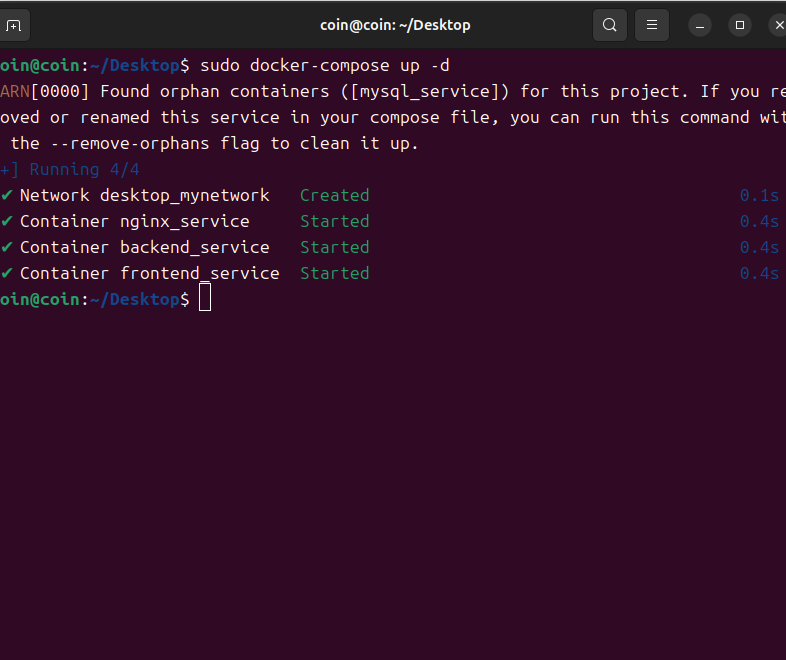The image size is (786, 660).
Task: Click the window title coin@coin: ~/Desktop
Action: click(395, 25)
